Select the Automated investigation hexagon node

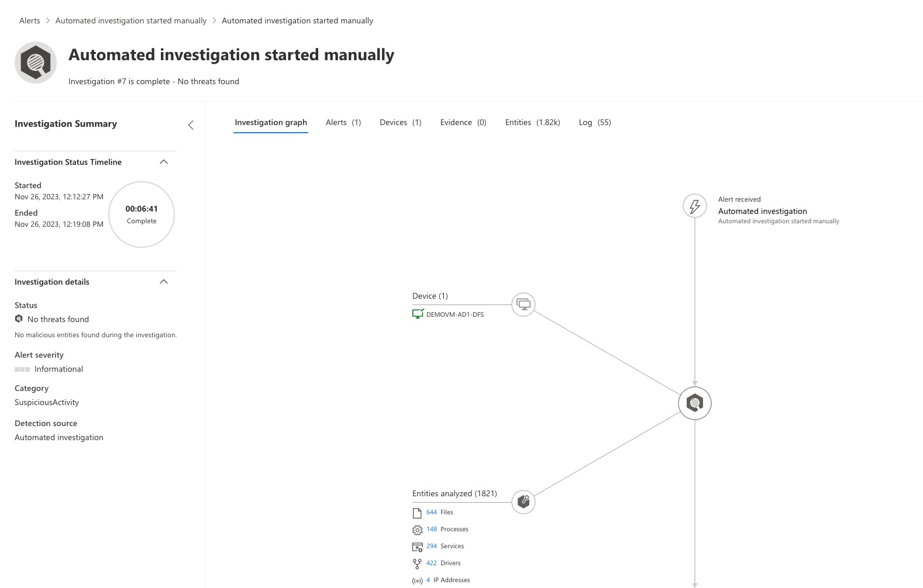pos(694,403)
